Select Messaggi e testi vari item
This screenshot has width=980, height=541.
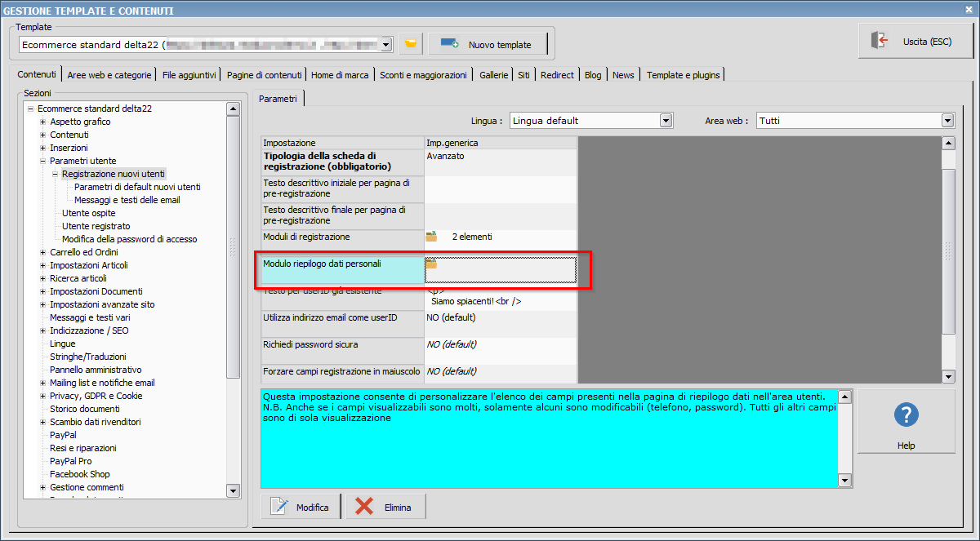coord(90,317)
